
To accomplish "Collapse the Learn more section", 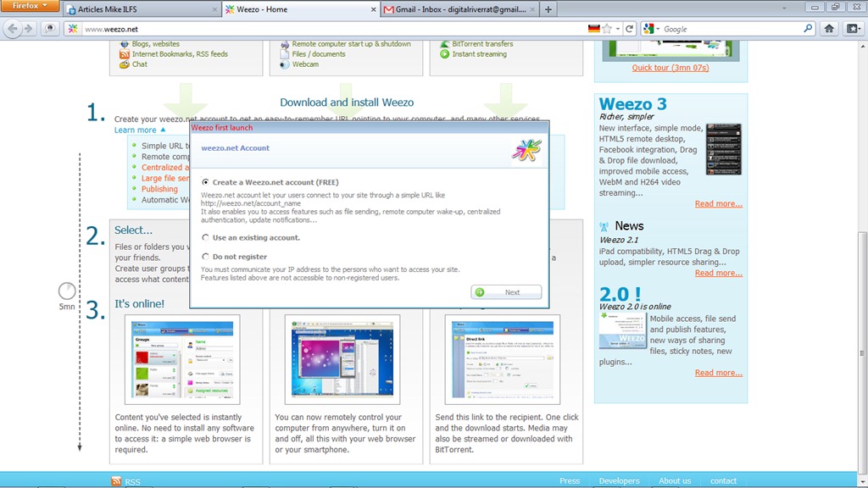I will pyautogui.click(x=140, y=130).
